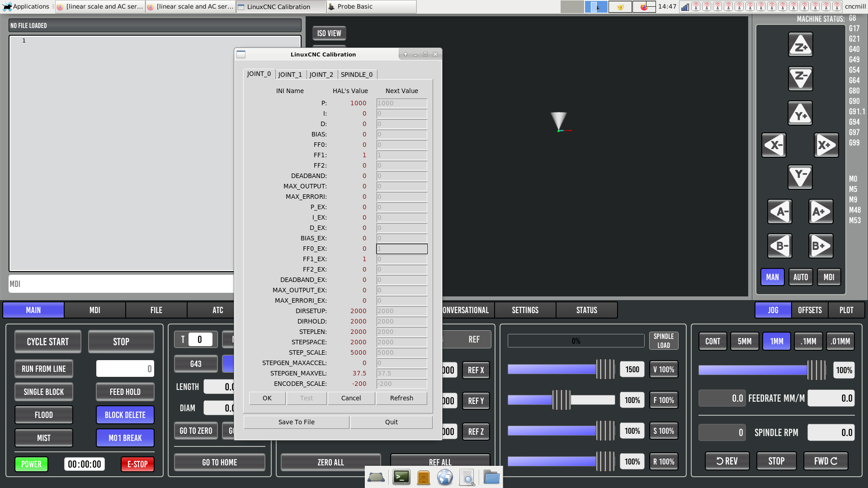Click the Y- jog arrow
Viewport: 868px width, 488px height.
click(800, 177)
